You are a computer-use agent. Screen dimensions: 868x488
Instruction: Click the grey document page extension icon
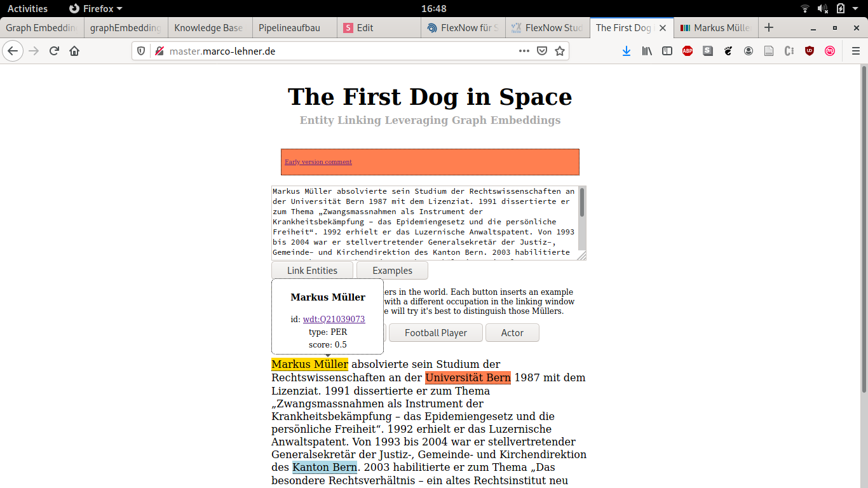click(x=769, y=51)
